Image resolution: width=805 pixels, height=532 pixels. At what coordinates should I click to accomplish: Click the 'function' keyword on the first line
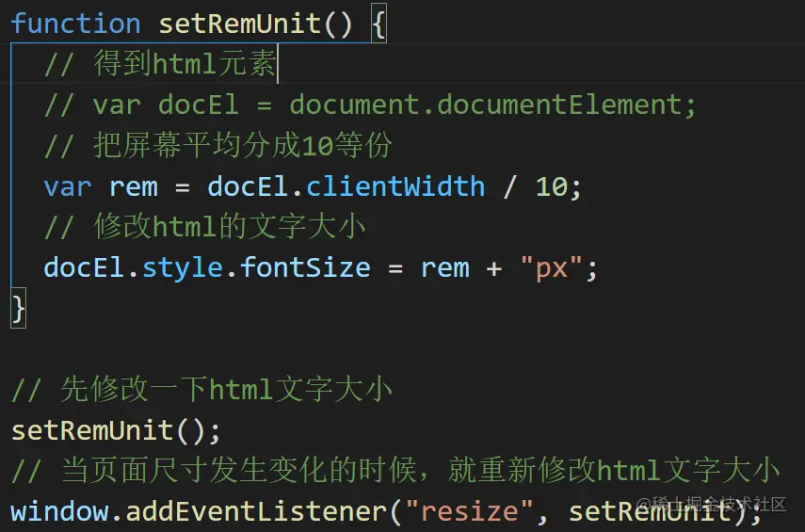pos(75,24)
